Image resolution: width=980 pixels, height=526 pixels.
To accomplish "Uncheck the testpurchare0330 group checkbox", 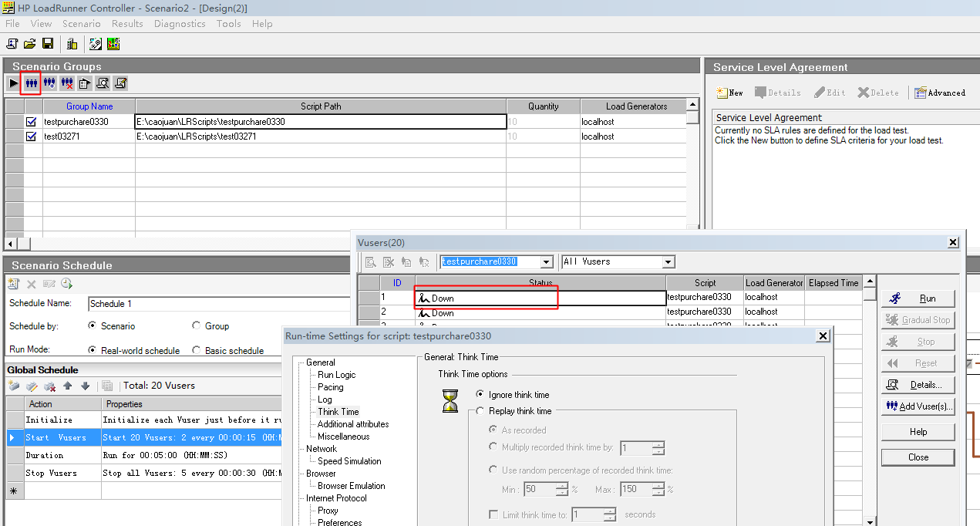I will [32, 121].
